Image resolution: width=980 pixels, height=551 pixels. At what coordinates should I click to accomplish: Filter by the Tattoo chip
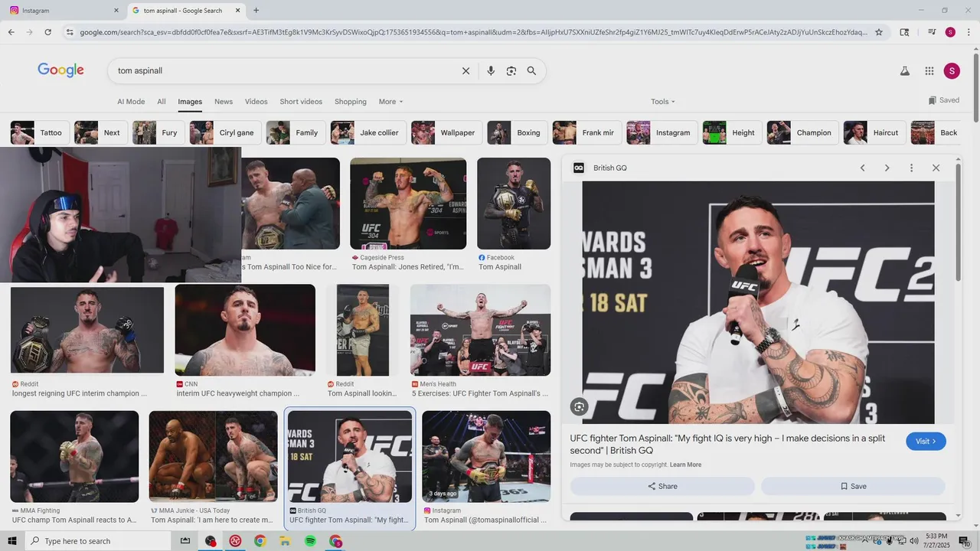click(x=38, y=132)
